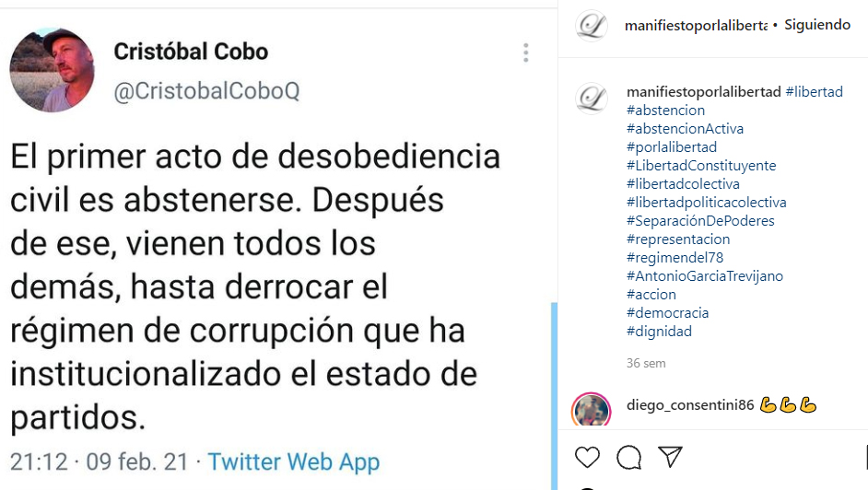Open the #SeparaciónDePoderes hashtag
The image size is (868, 490).
[x=700, y=221]
